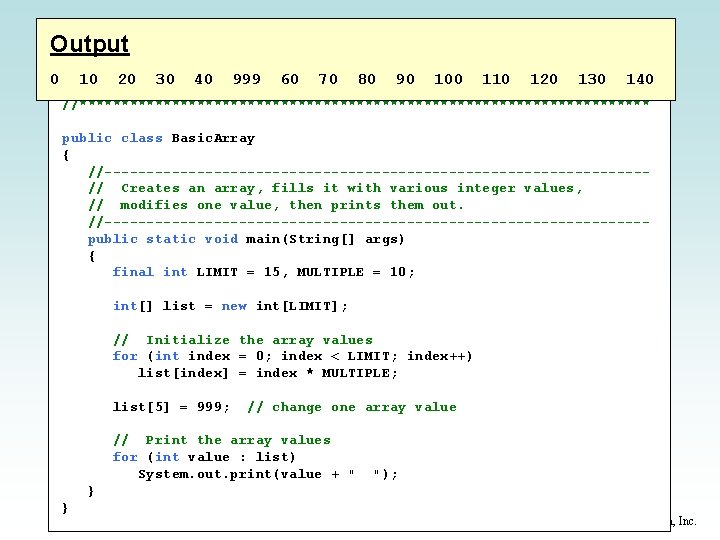Viewport: 720px width, 540px height.
Task: Click the comment 'modifies one value, then prints'
Action: point(250,205)
